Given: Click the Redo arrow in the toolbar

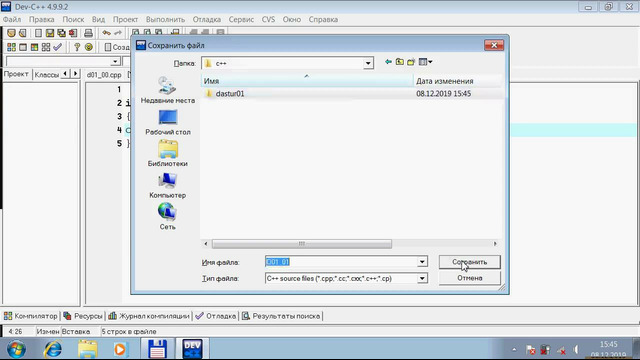Looking at the screenshot, I should coord(118,33).
